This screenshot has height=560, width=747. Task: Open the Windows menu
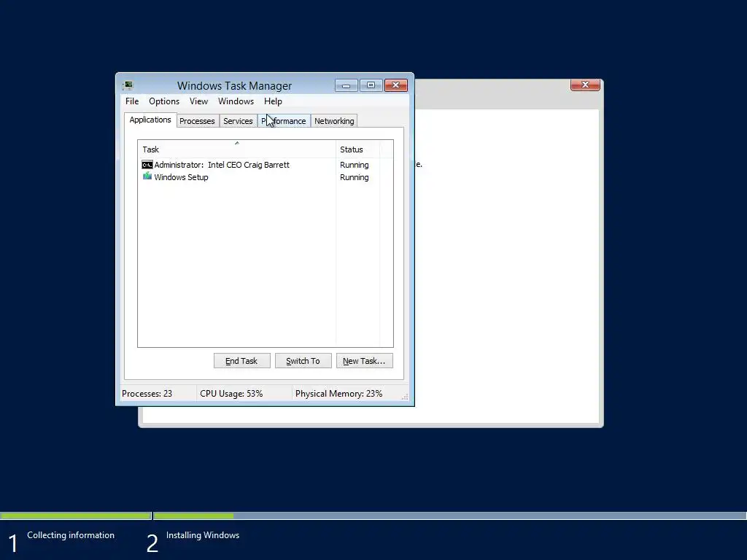236,101
